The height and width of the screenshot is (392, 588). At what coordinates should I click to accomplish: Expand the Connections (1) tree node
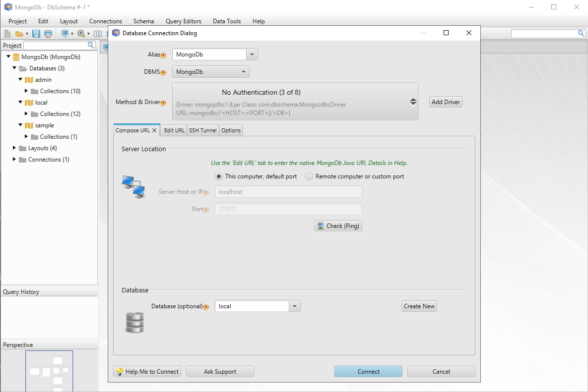click(x=14, y=159)
